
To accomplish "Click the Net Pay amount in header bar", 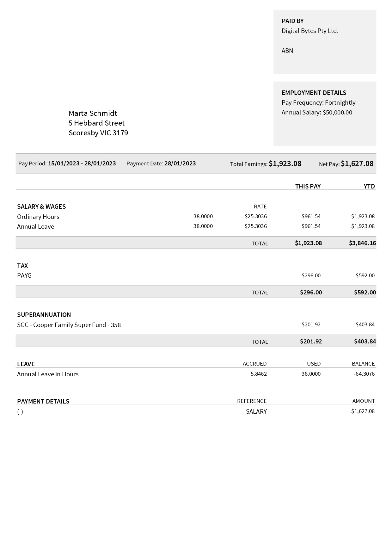I will click(x=357, y=163).
